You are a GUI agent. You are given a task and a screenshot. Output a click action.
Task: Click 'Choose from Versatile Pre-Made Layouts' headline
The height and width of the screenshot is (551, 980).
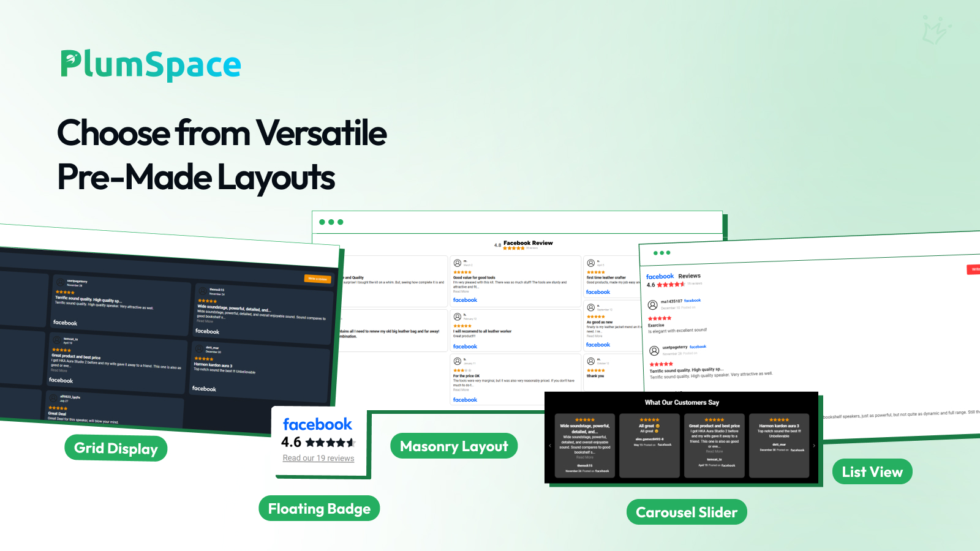(222, 155)
